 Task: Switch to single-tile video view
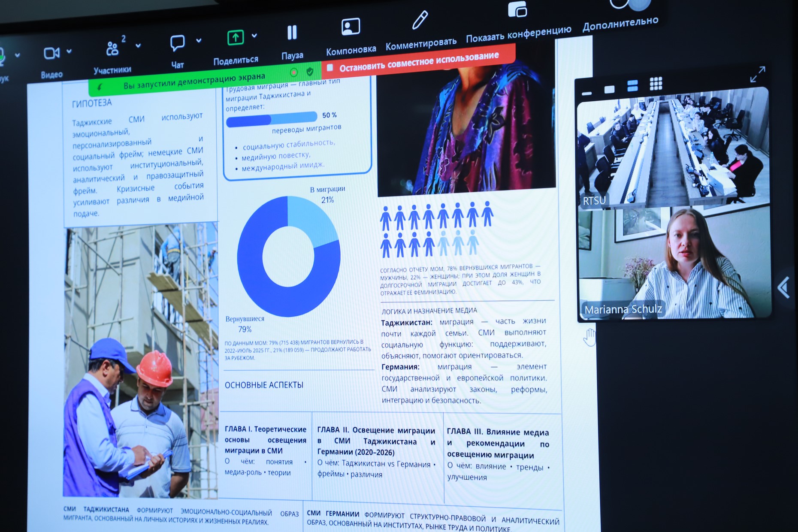point(609,89)
